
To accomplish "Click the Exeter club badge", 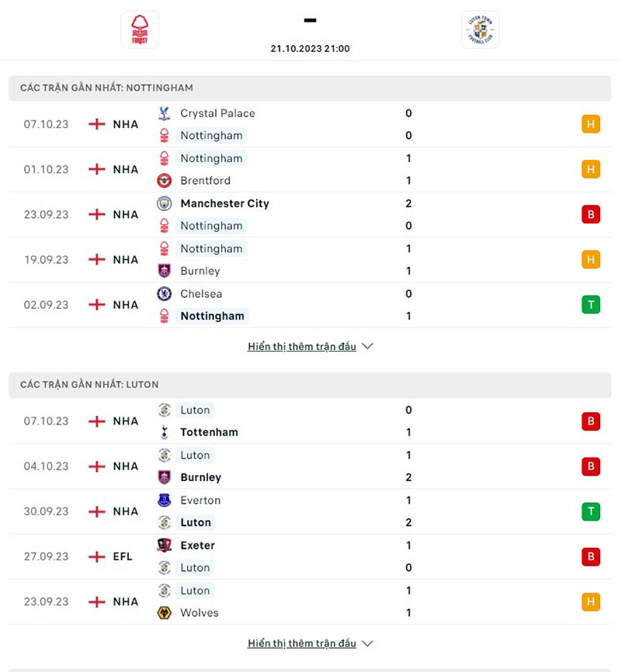I will tap(165, 546).
